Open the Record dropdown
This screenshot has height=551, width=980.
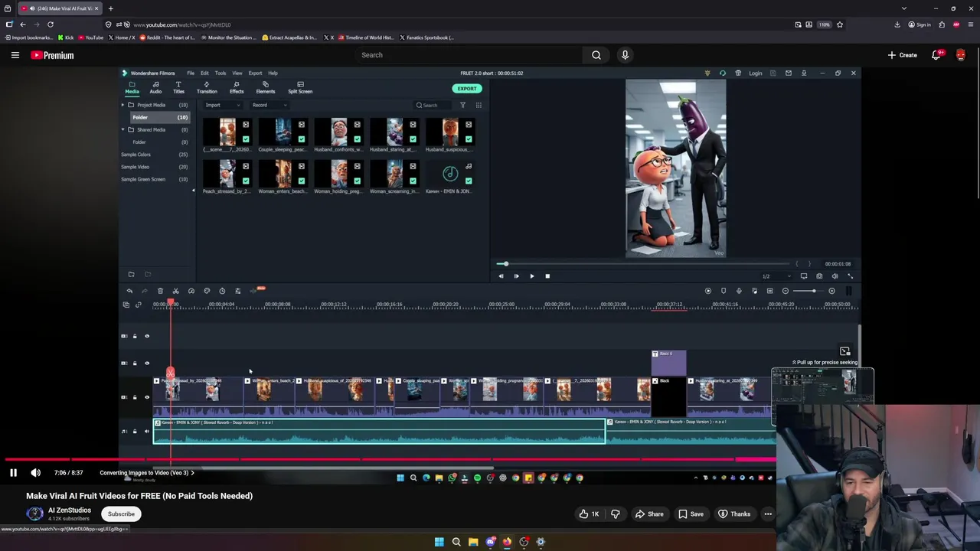pyautogui.click(x=268, y=105)
